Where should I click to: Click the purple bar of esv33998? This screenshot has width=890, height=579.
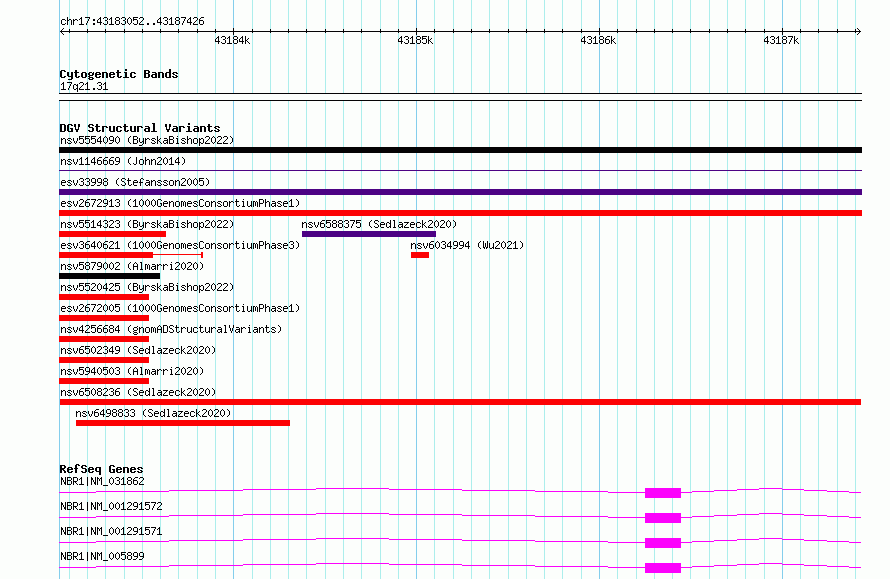460,192
